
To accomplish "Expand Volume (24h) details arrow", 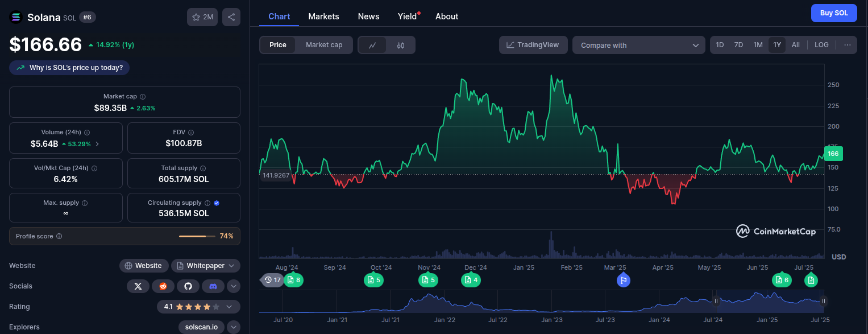I will (x=97, y=144).
